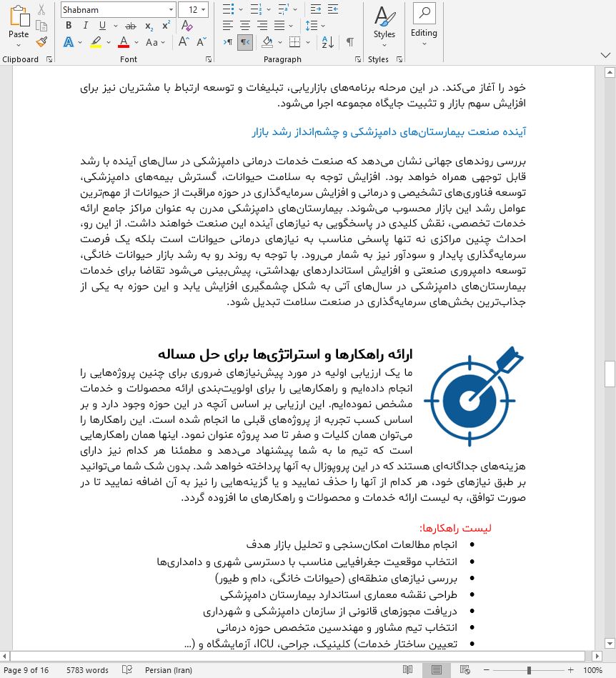Click the zoom slider handle
This screenshot has height=678, width=616.
pos(529,670)
